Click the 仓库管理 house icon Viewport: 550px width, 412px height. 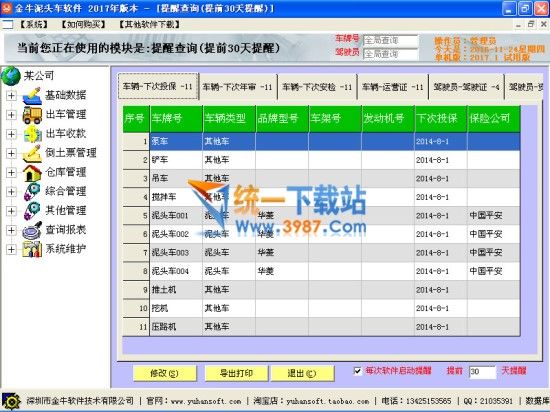[32, 173]
